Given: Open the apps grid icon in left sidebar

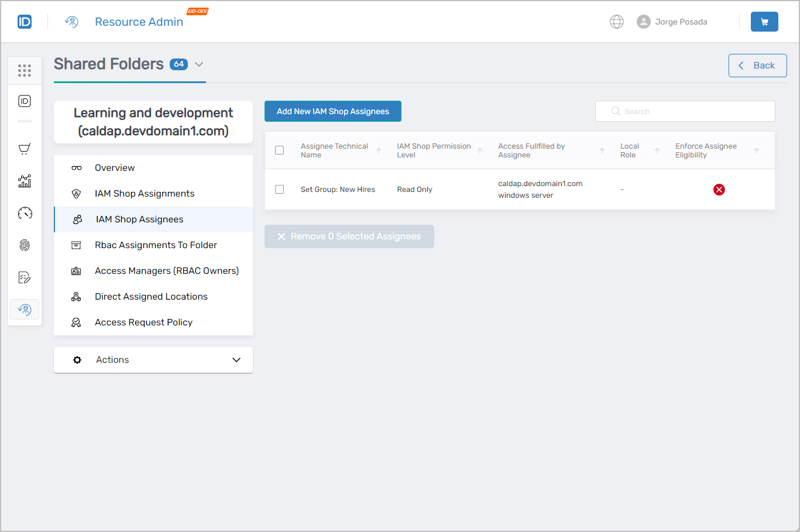Looking at the screenshot, I should [24, 70].
